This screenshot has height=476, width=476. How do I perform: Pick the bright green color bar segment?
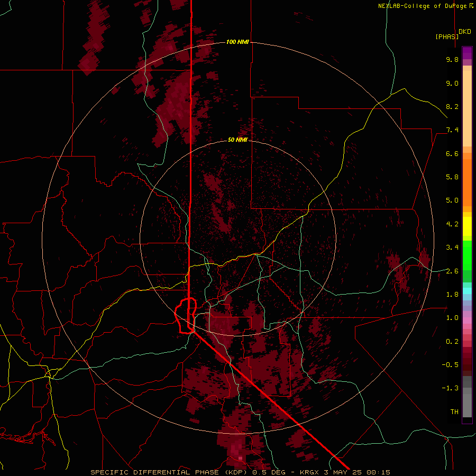(x=467, y=255)
